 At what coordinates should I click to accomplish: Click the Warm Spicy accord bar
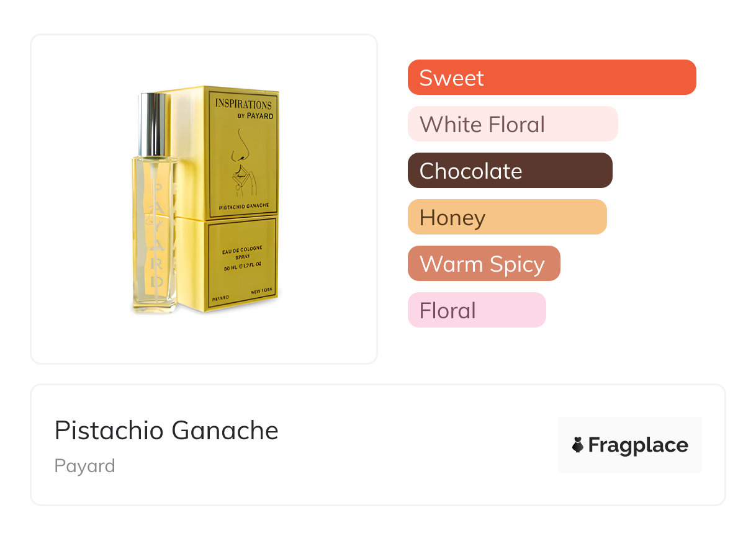484,264
